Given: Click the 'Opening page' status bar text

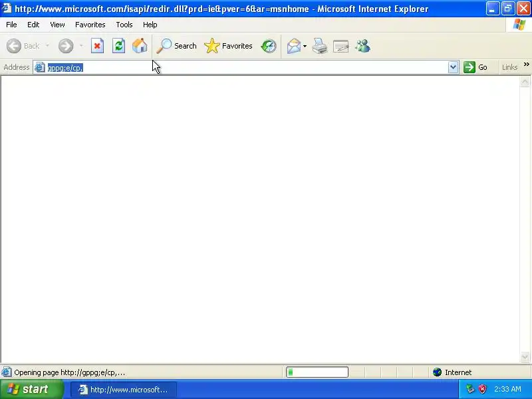Looking at the screenshot, I should pyautogui.click(x=70, y=372).
